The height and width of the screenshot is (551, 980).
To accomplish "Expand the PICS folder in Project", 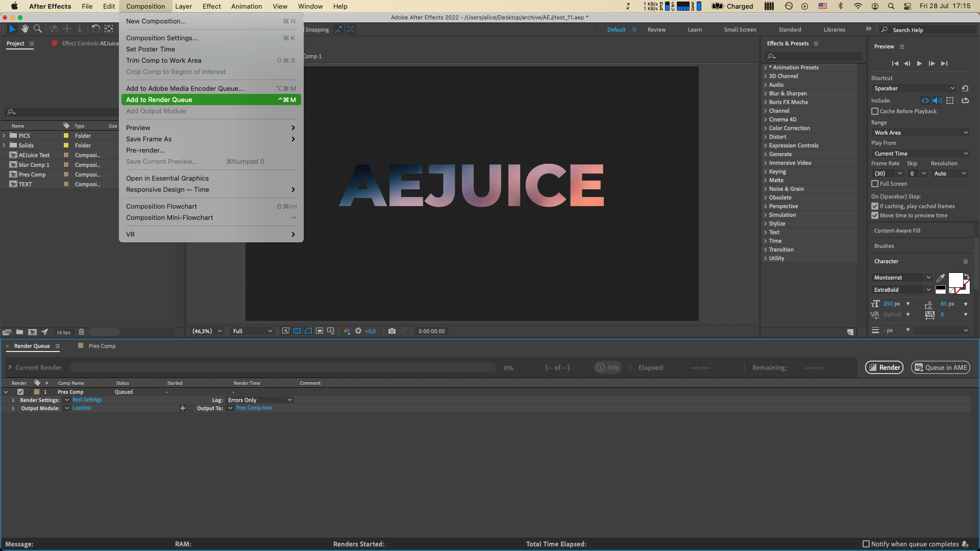I will click(4, 136).
